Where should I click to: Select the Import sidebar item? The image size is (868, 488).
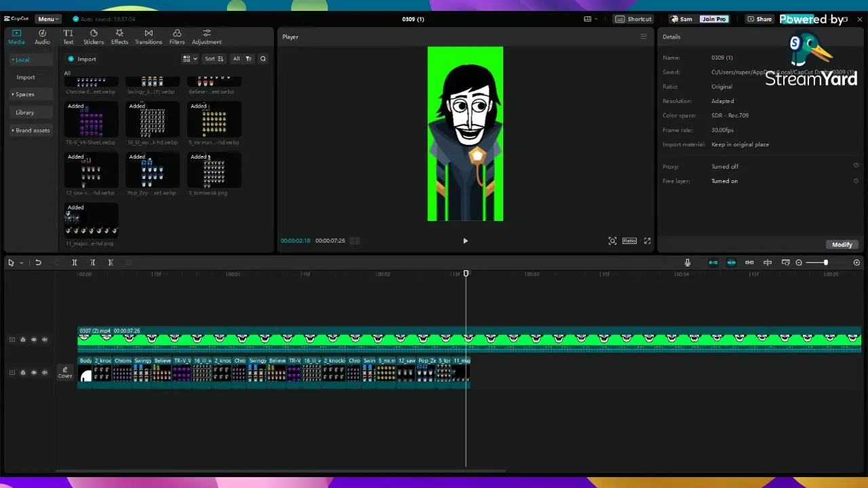tap(26, 77)
